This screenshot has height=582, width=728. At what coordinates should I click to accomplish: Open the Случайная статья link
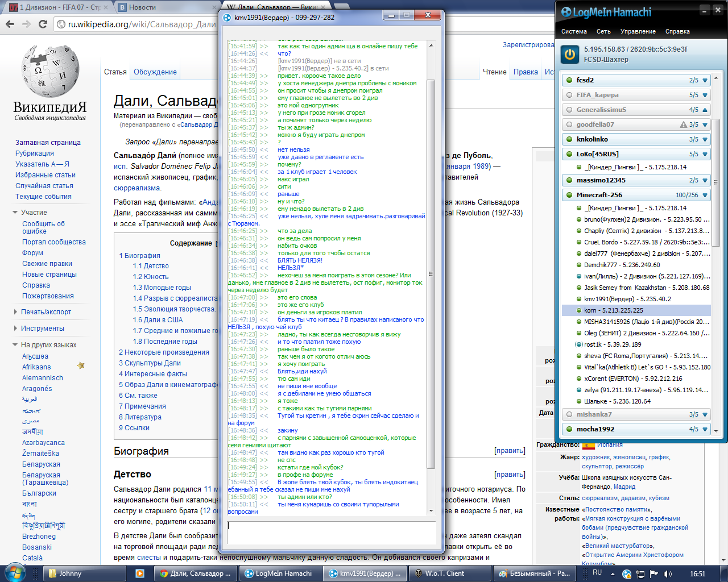click(x=44, y=186)
